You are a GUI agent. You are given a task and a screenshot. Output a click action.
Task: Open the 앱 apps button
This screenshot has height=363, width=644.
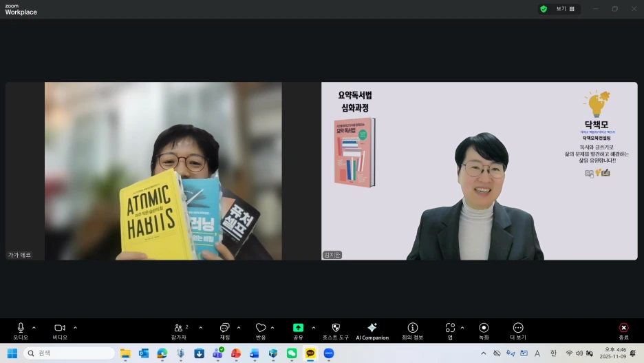click(x=450, y=331)
